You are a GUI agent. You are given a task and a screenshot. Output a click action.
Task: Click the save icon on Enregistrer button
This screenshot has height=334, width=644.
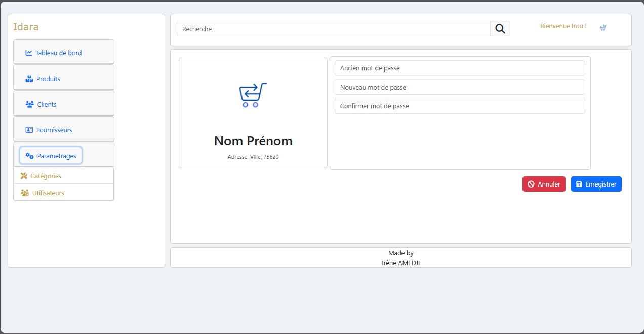[579, 184]
